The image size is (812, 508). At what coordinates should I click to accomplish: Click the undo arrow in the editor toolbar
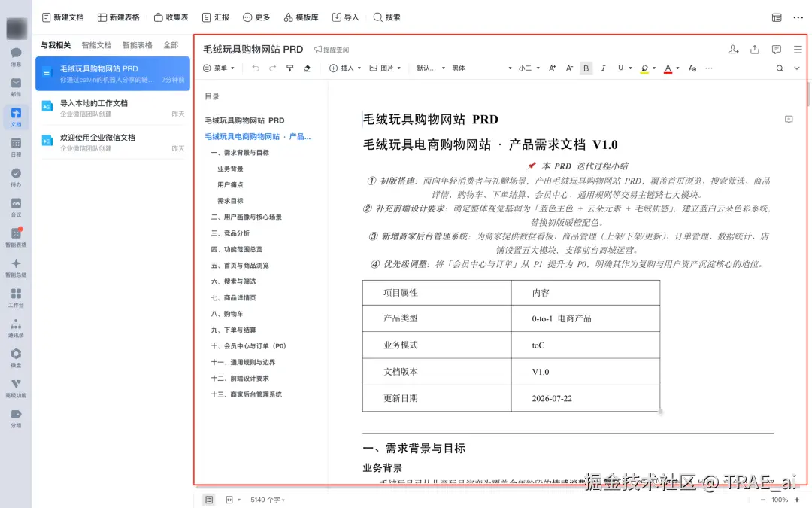point(256,68)
